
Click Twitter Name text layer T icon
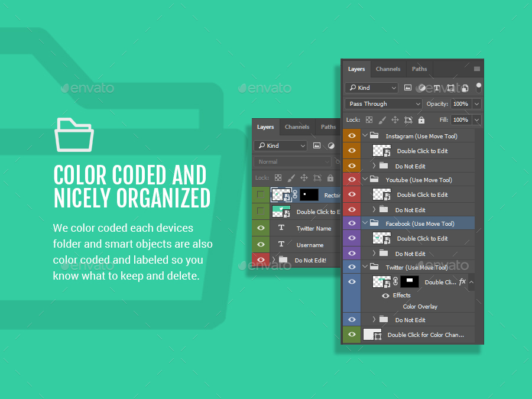[281, 228]
